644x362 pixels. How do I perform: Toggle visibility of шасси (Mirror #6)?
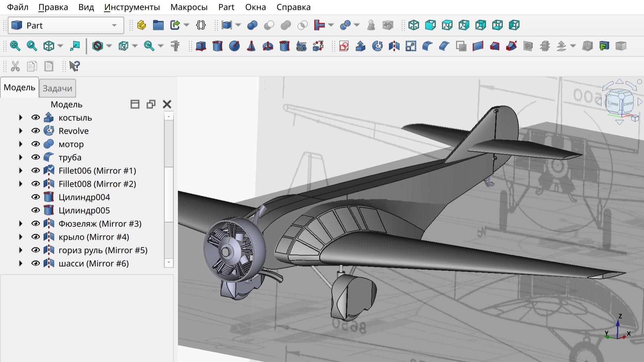point(36,264)
